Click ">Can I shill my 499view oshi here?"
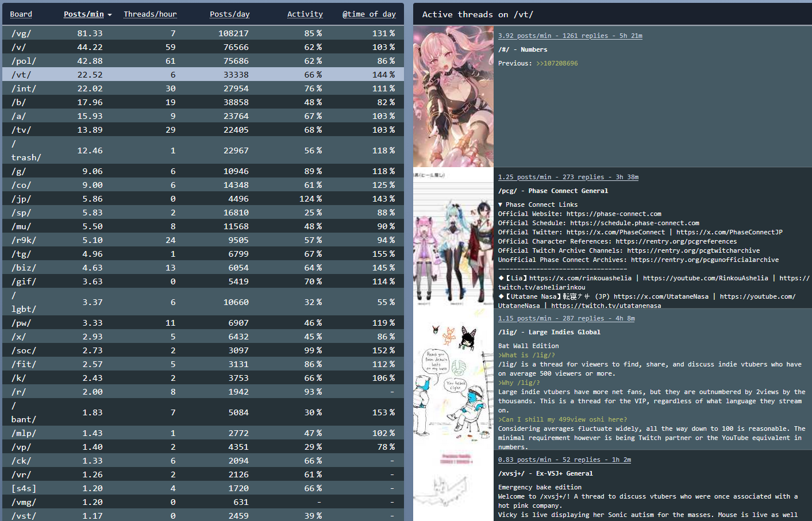This screenshot has height=521, width=812. click(563, 419)
